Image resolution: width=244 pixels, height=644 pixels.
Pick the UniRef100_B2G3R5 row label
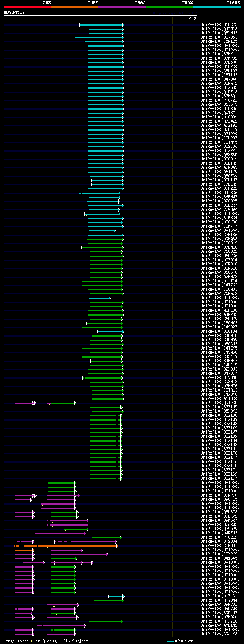pos(219,201)
